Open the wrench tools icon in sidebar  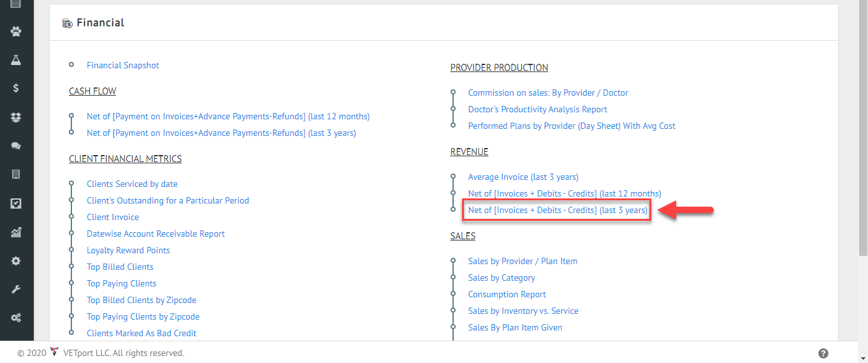[16, 289]
